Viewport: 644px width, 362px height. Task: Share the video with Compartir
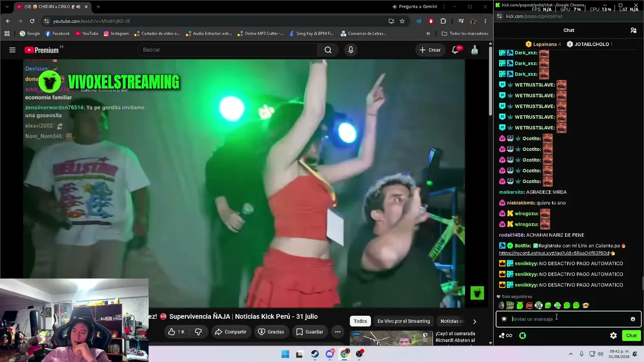tap(230, 332)
